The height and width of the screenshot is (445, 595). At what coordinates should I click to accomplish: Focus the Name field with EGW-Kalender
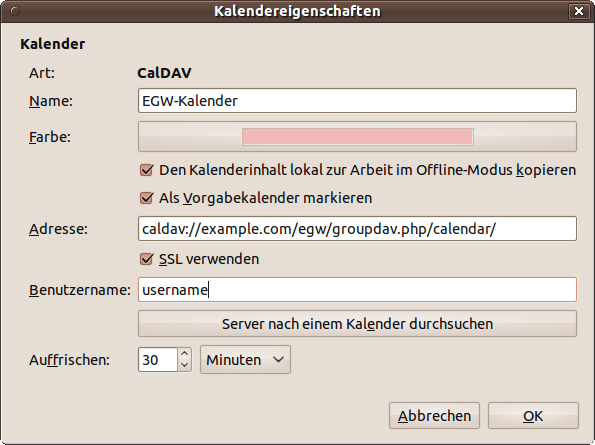357,101
